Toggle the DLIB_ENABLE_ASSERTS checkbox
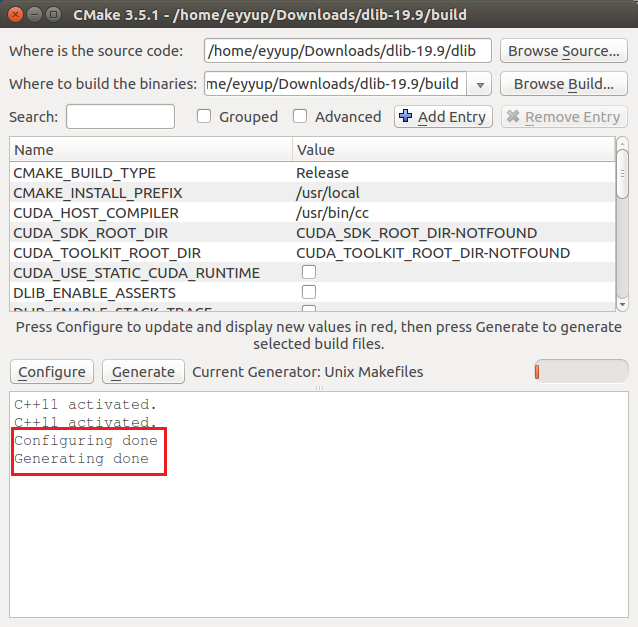This screenshot has height=627, width=638. pyautogui.click(x=309, y=292)
